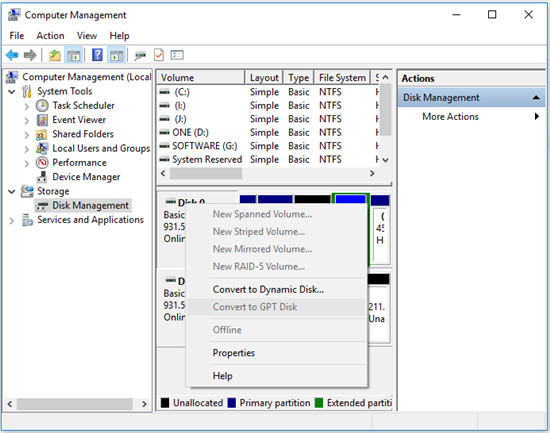Collapse the Storage node
The image size is (550, 433).
click(x=12, y=192)
